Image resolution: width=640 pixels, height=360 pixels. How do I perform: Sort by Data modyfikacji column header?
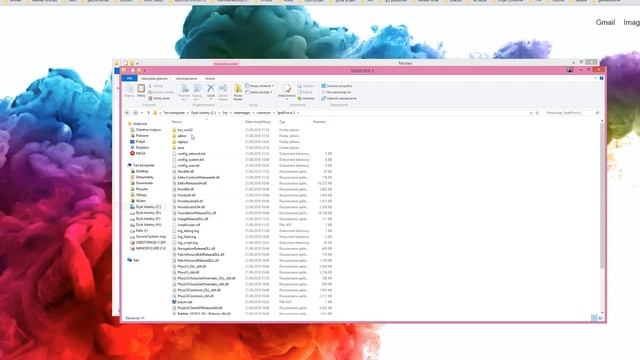pyautogui.click(x=258, y=122)
